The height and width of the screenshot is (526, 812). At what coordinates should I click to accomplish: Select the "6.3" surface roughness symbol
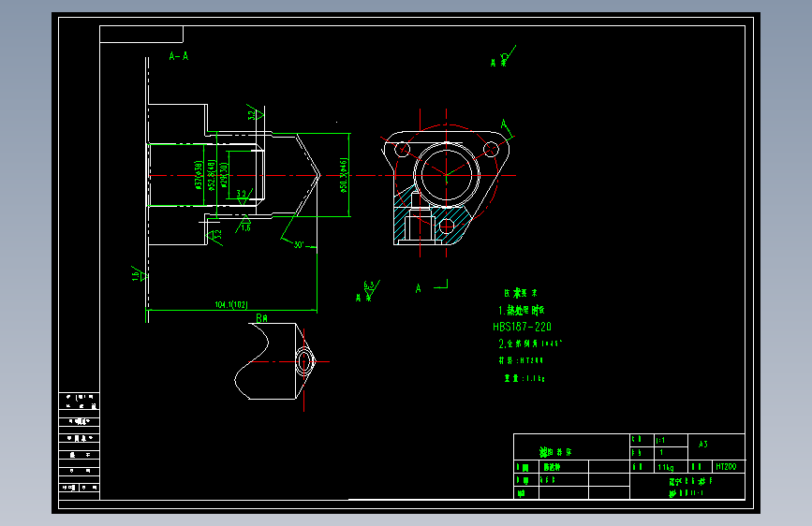(371, 291)
